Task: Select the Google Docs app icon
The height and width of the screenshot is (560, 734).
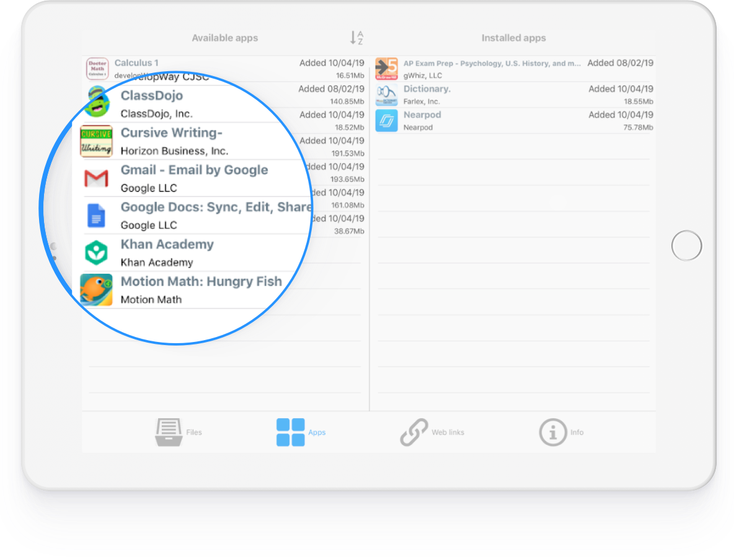Action: tap(97, 216)
